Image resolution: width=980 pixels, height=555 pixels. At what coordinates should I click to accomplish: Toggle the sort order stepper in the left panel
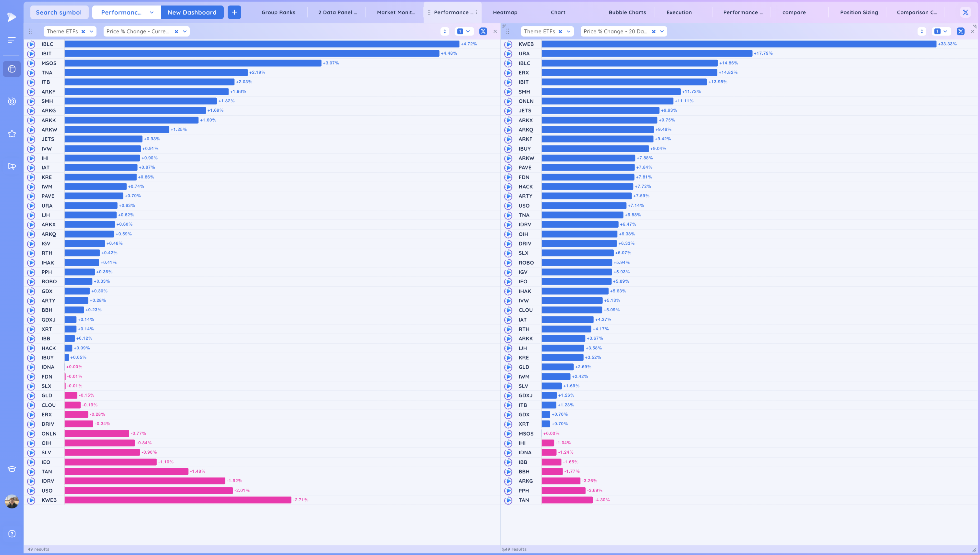444,32
